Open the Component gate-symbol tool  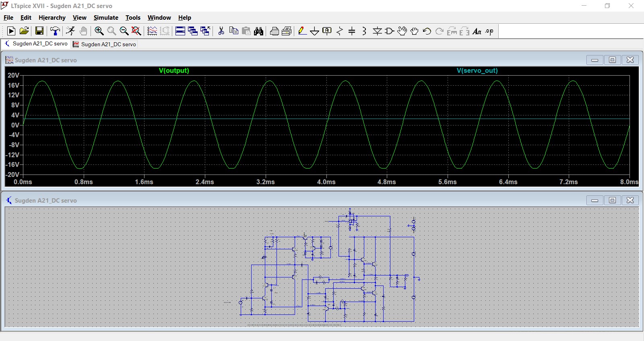[390, 31]
